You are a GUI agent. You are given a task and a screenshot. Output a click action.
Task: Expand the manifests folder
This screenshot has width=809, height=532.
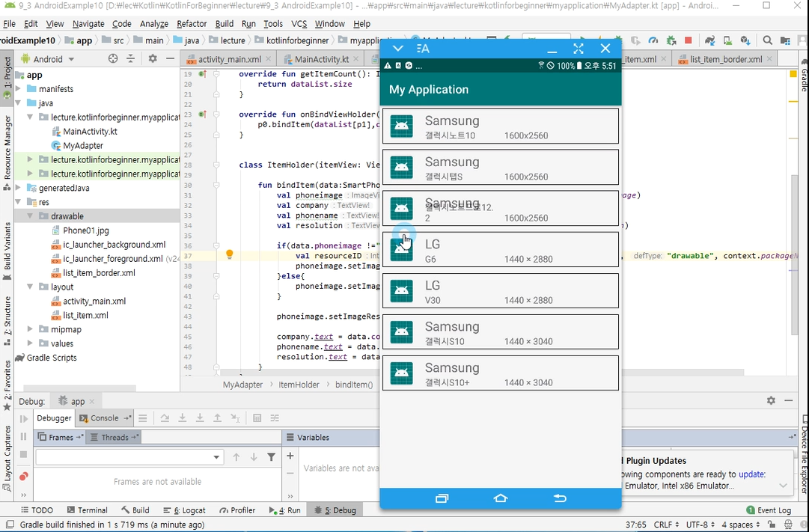point(18,89)
